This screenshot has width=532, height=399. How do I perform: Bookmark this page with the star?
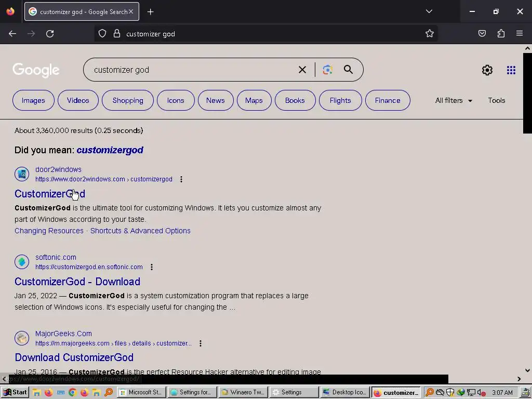point(430,34)
